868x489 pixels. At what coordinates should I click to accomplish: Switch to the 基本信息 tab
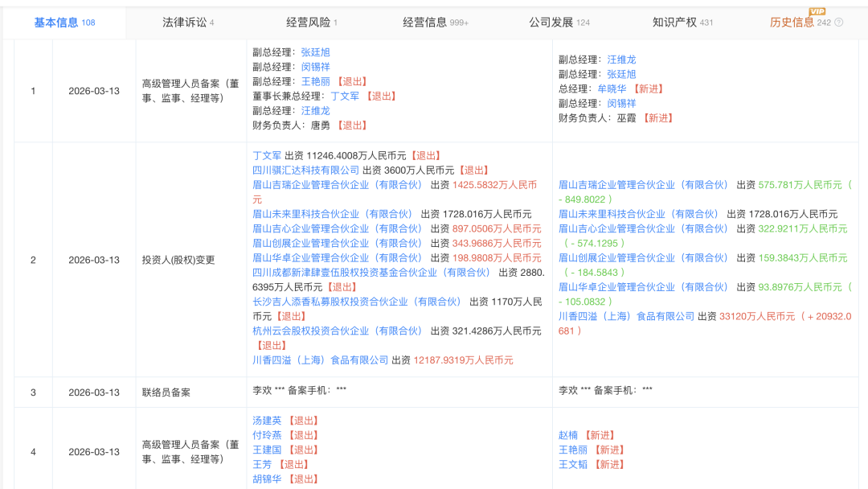(x=64, y=23)
